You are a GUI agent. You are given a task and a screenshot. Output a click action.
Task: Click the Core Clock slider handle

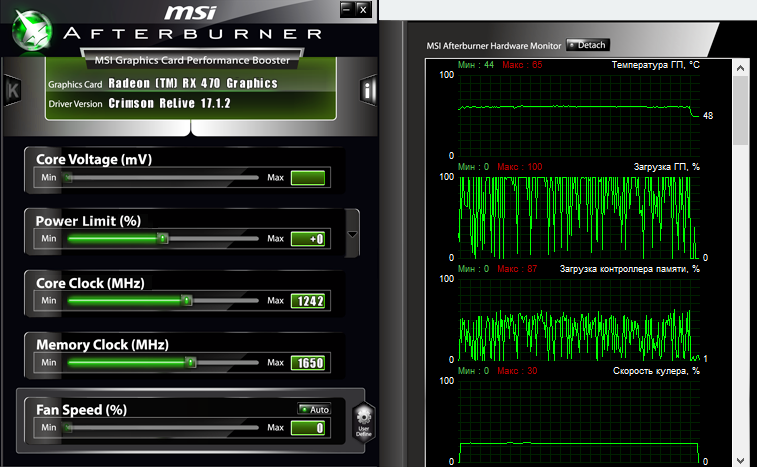point(186,300)
